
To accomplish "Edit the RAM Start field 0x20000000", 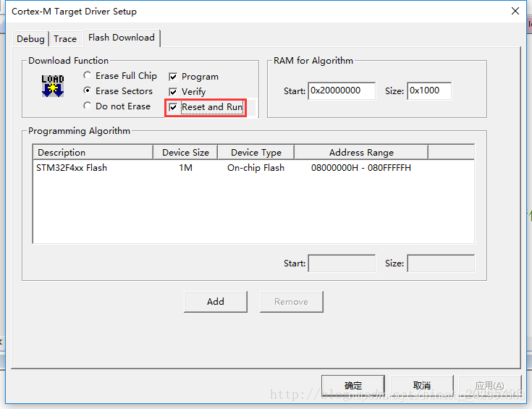I will (342, 90).
